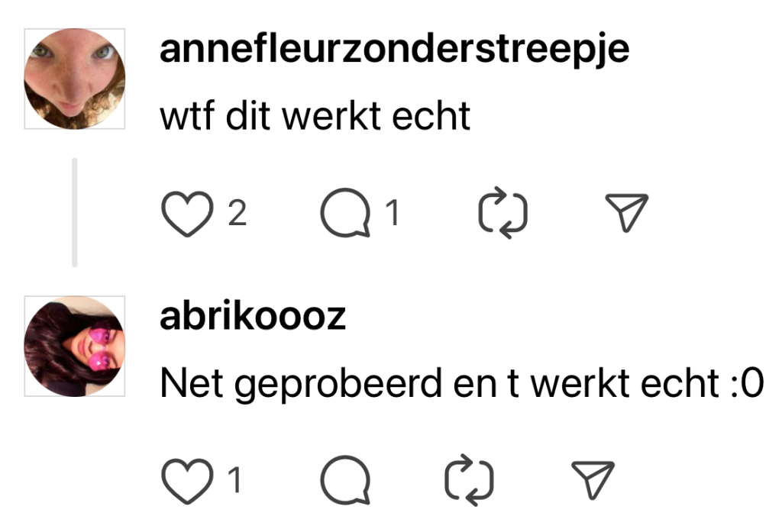Open annefleurzonderstreepje's profile picture
Screen dimensions: 782x532
click(x=75, y=79)
